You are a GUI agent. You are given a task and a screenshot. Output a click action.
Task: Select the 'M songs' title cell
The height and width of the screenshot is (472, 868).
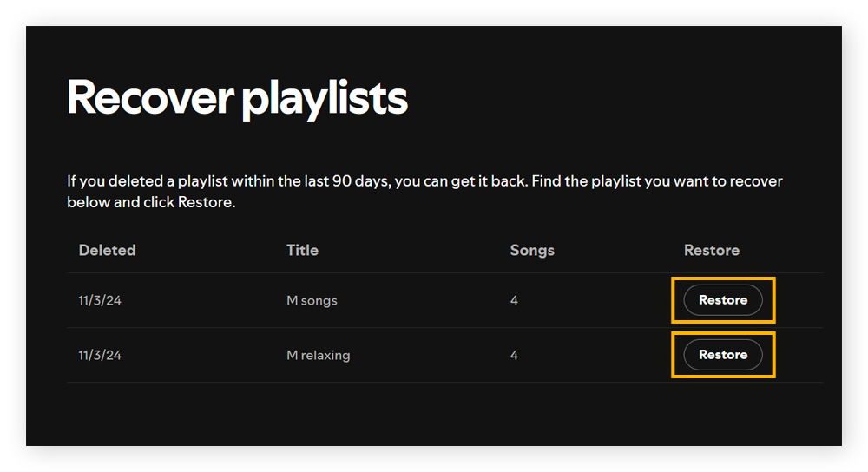click(x=312, y=300)
